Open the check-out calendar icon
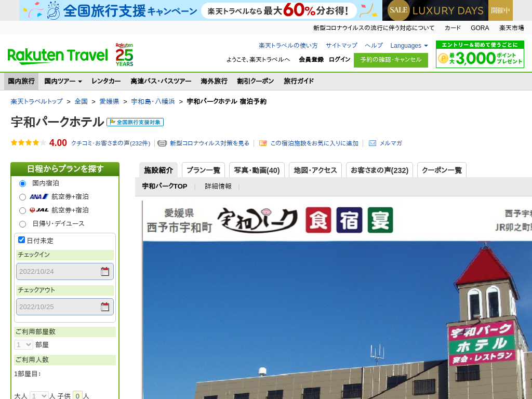Viewport: 532px width, 399px height. [x=105, y=307]
